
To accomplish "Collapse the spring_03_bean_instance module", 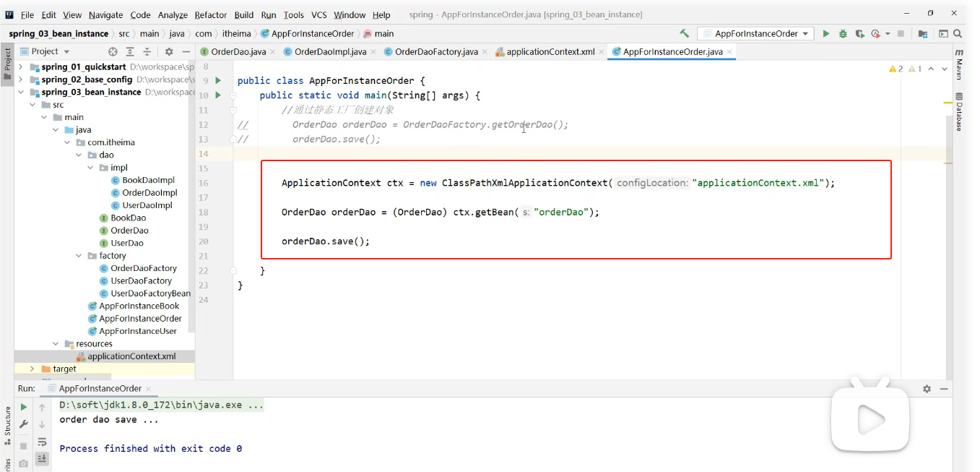I will [x=20, y=93].
